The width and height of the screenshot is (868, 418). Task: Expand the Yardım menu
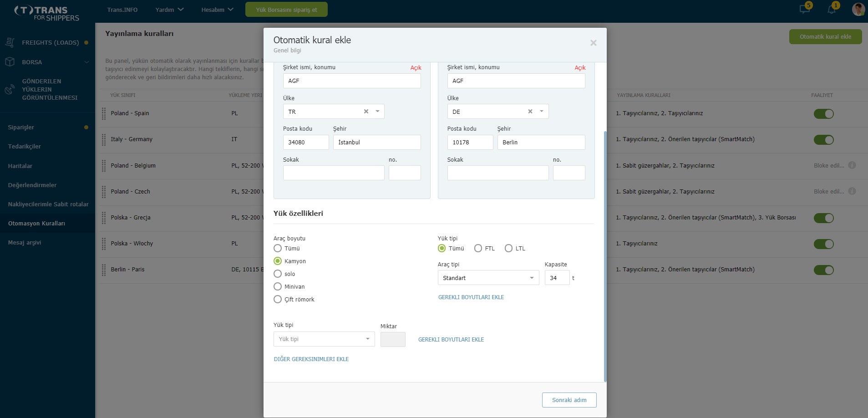pyautogui.click(x=169, y=10)
